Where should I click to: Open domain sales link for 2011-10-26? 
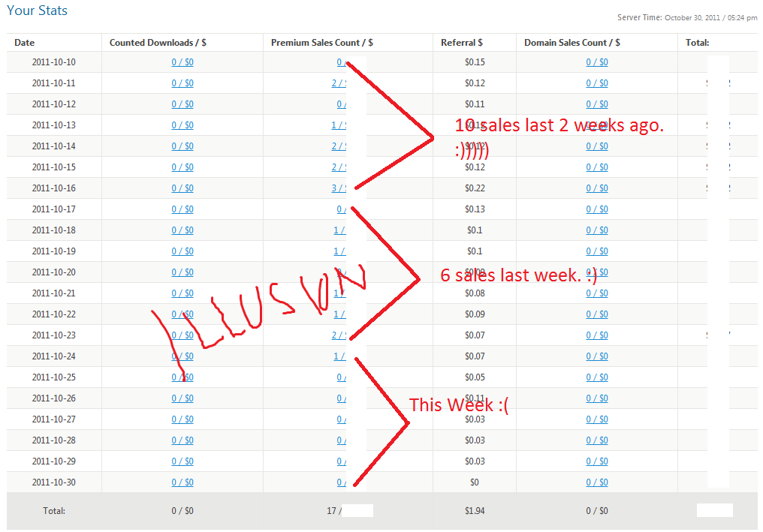597,398
